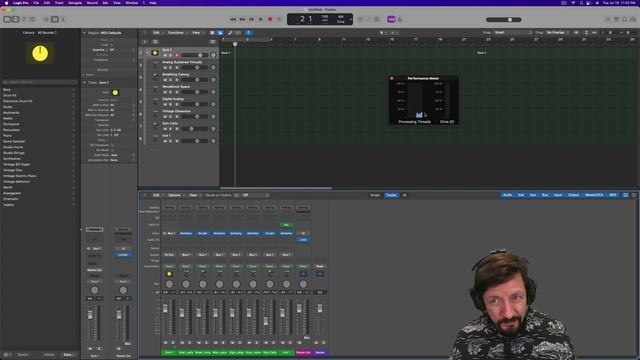Screen dimensions: 640x360
Task: Expand the Guitar library category
Action: tap(40, 107)
